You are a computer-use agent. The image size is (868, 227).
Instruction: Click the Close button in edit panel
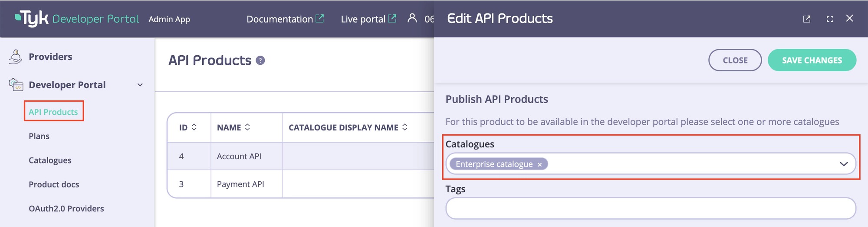[x=735, y=60]
